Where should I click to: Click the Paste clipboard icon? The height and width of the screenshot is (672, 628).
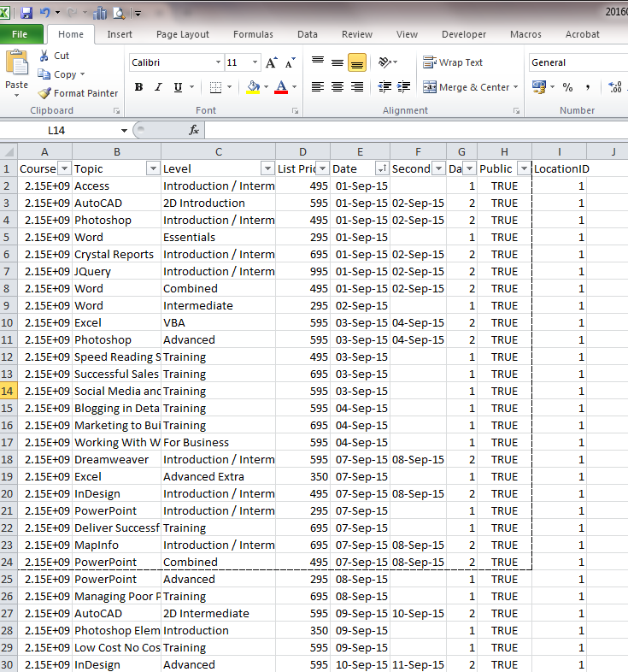[17, 62]
